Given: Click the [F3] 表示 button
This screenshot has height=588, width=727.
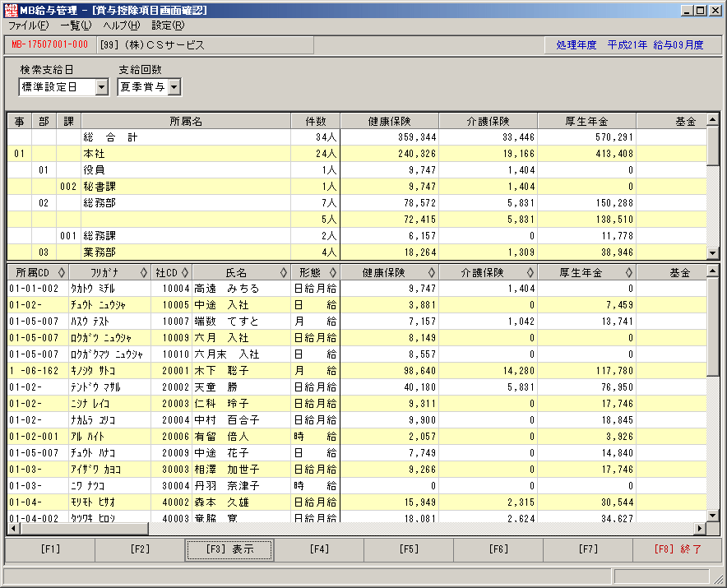Looking at the screenshot, I should click(x=229, y=549).
